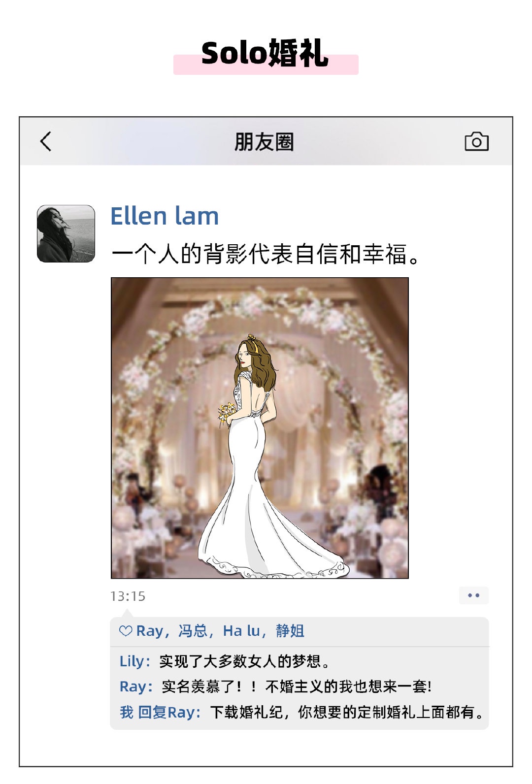Open the camera icon in the header

click(x=476, y=141)
